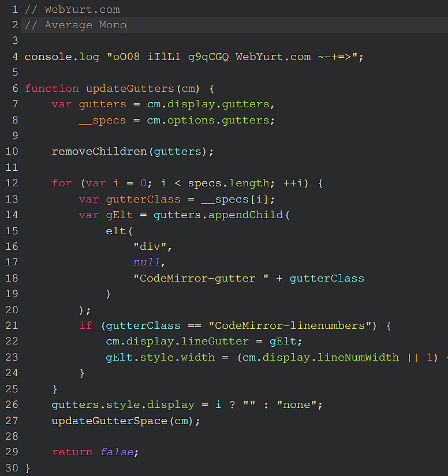Click "gutters.style.display" on line 26

123,404
